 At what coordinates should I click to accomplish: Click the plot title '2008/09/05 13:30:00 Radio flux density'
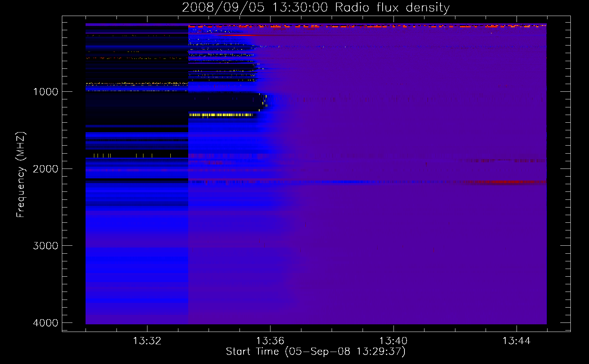tap(316, 7)
